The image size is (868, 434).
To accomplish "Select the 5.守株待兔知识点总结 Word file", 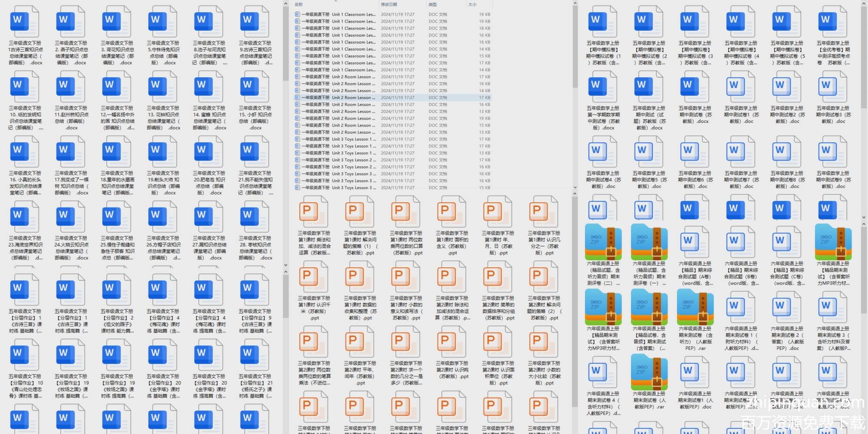I will point(163,22).
